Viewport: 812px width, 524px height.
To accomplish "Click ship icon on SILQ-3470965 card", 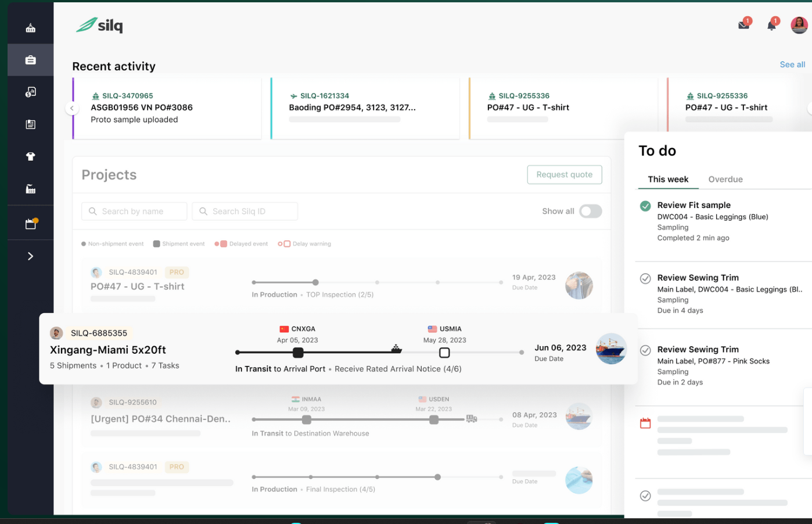I will click(x=96, y=96).
